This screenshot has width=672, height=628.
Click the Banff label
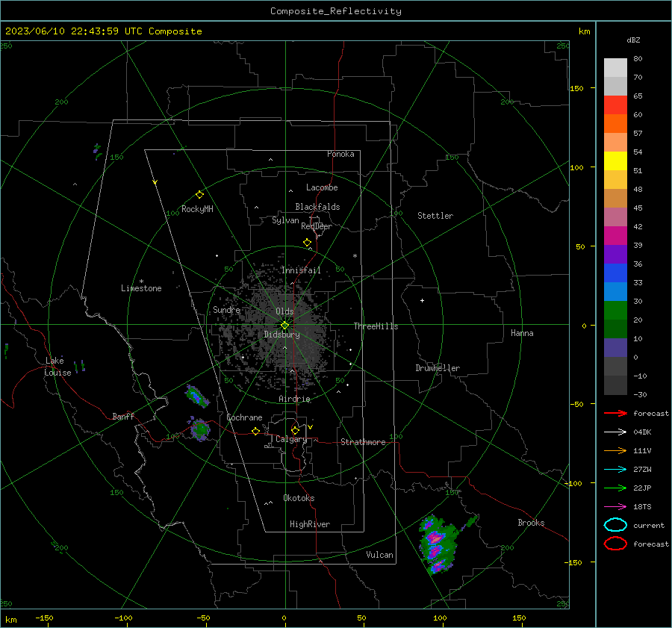pos(123,416)
